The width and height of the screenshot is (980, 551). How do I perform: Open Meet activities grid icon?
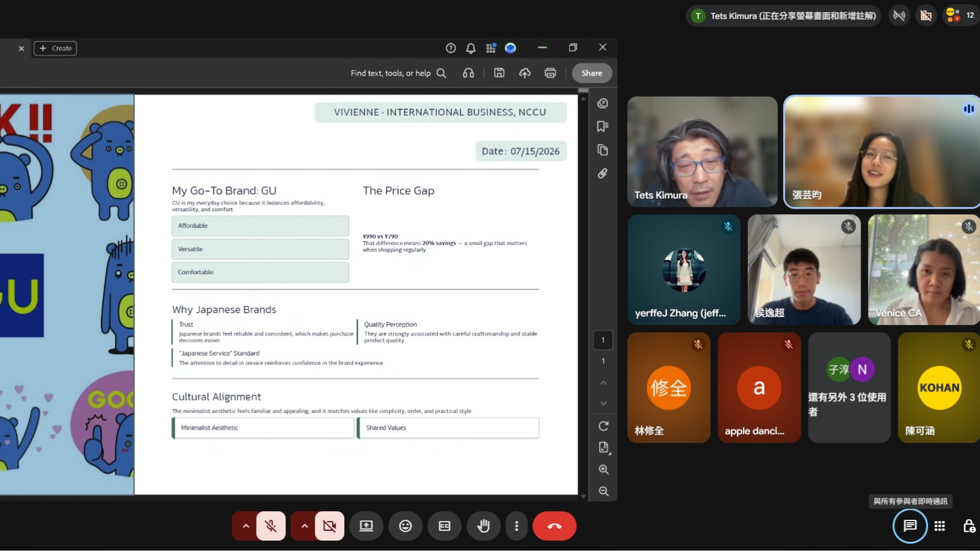(940, 526)
